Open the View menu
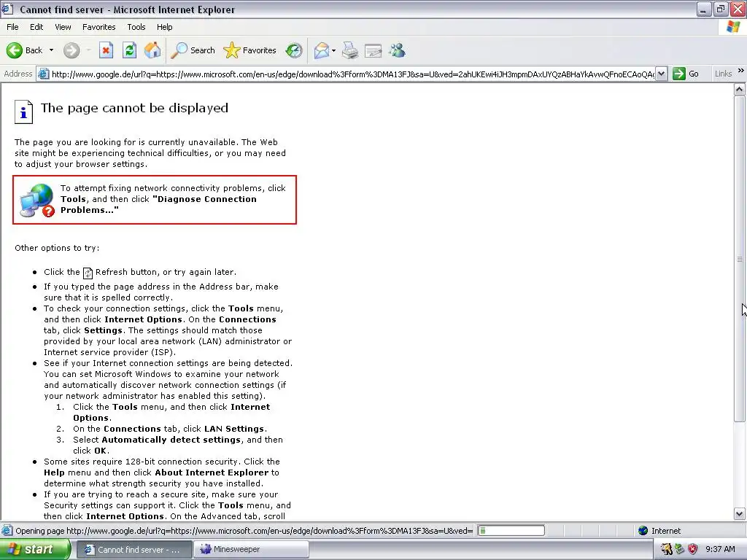Screen dimensions: 747x560 pyautogui.click(x=63, y=27)
